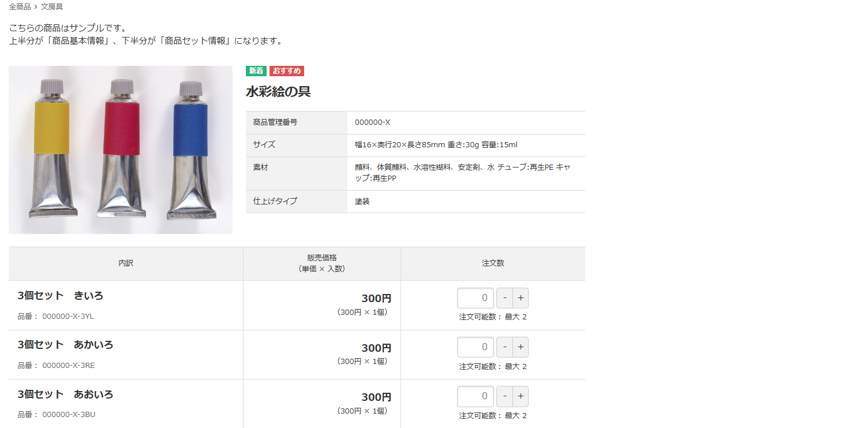Select the 水彩絵の具 product title
Viewport: 868px width, 428px height.
pos(278,91)
